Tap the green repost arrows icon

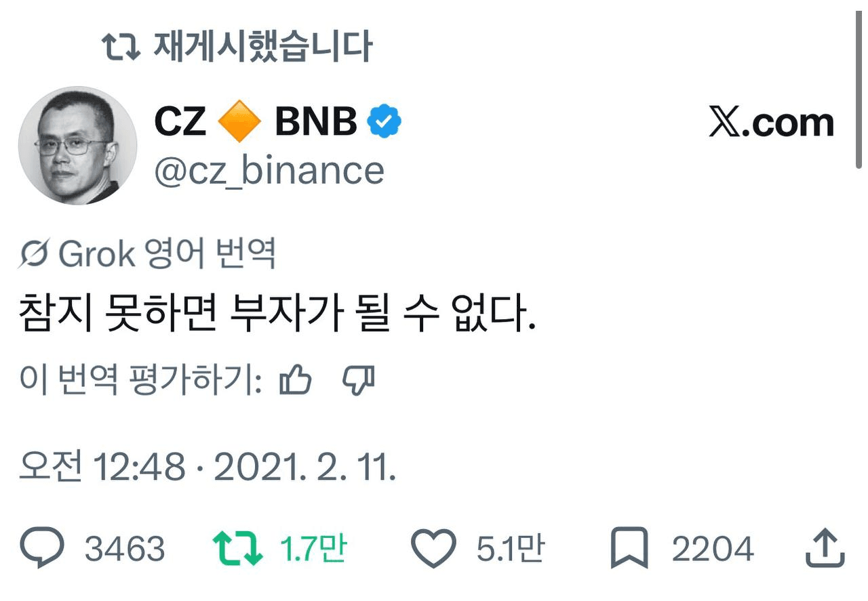238,548
